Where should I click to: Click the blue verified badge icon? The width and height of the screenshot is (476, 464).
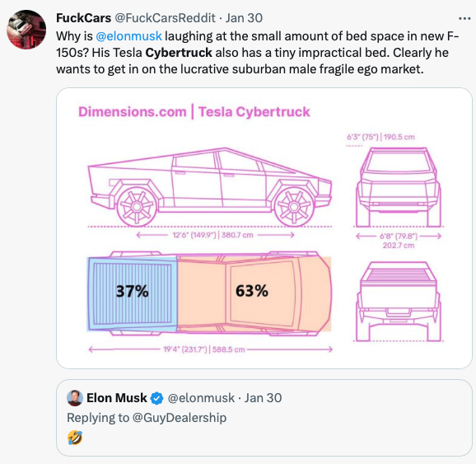coord(157,398)
